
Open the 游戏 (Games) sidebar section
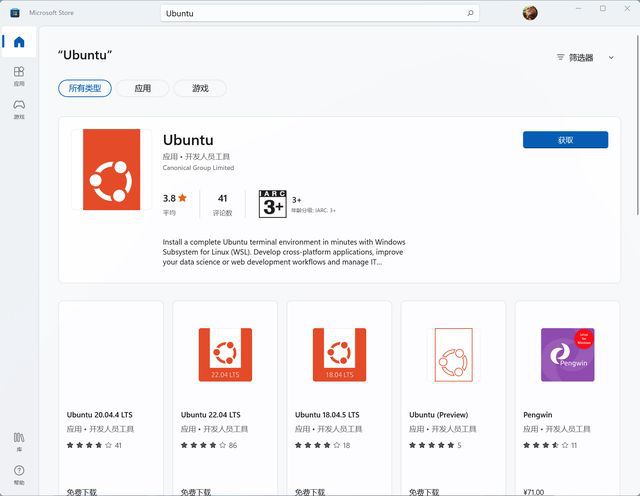tap(18, 109)
